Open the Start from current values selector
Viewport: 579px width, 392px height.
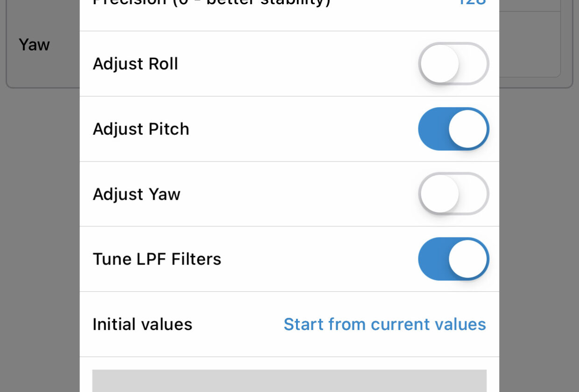[x=385, y=324]
